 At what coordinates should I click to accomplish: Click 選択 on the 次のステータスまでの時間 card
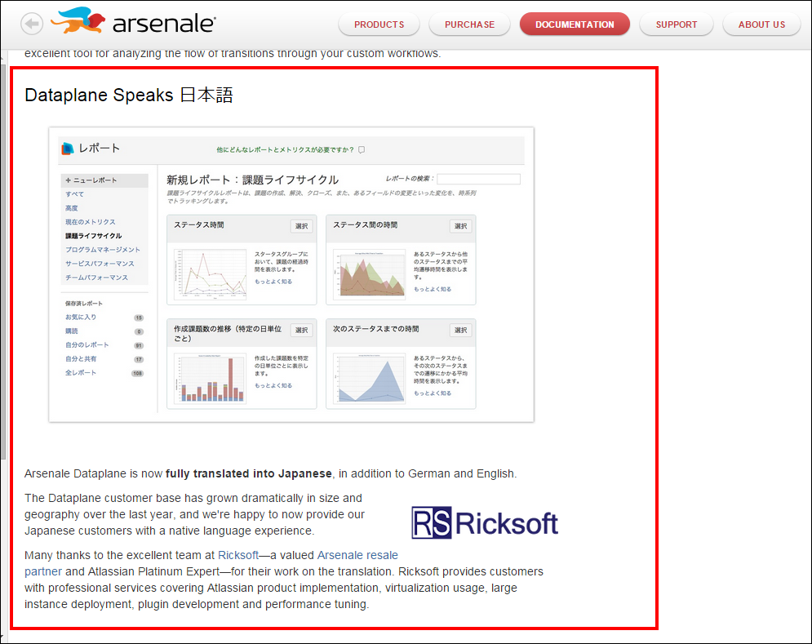pos(461,331)
